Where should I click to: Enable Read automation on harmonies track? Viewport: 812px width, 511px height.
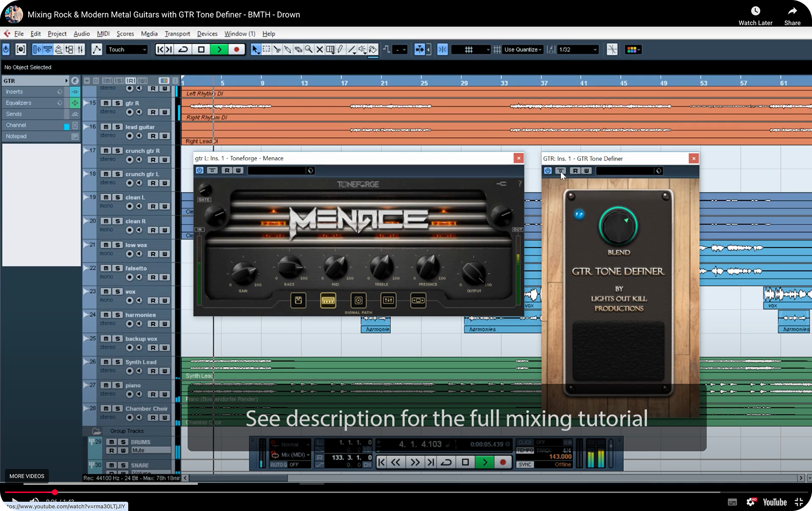[x=153, y=324]
